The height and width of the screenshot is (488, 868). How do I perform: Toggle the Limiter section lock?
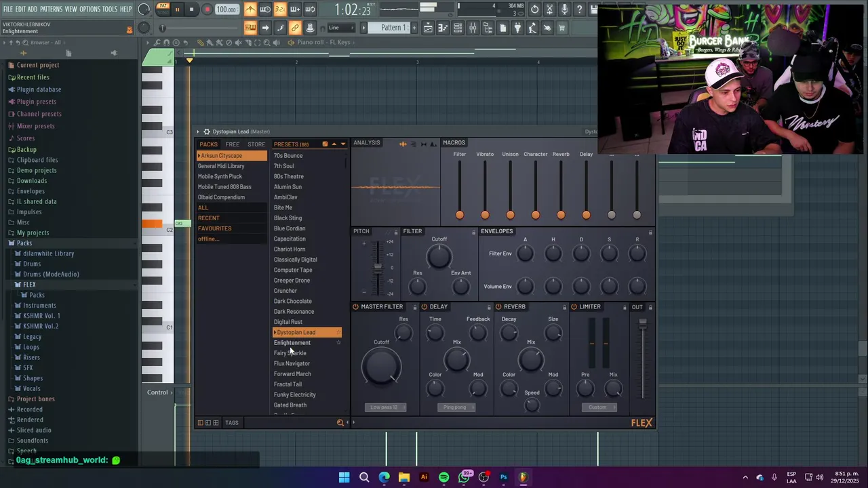click(625, 307)
